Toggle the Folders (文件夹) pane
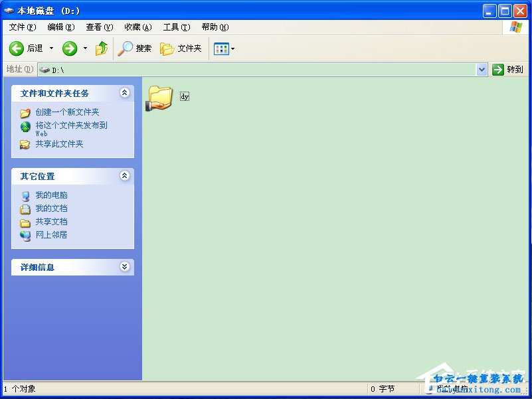This screenshot has height=399, width=532. (x=181, y=48)
